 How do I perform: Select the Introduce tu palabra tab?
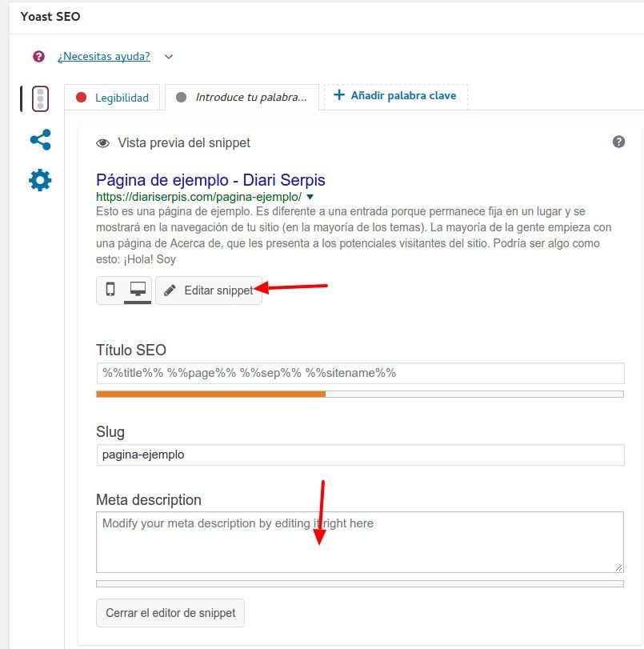[x=242, y=98]
